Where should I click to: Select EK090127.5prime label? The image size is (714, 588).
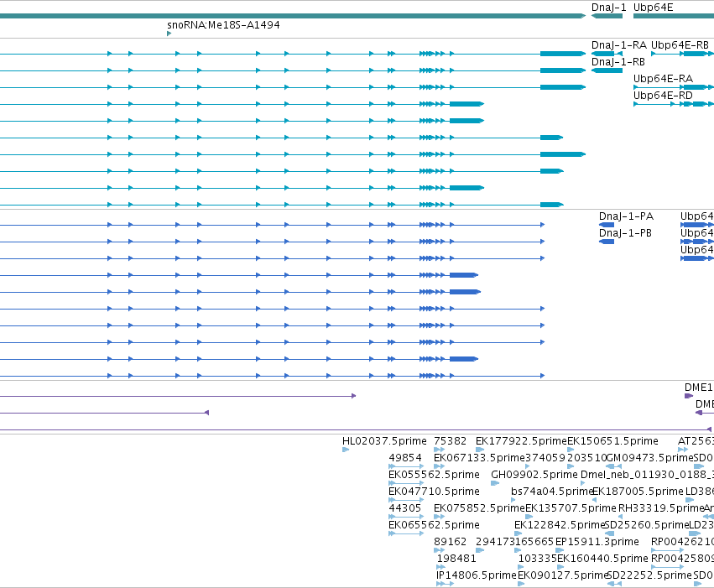click(x=563, y=575)
